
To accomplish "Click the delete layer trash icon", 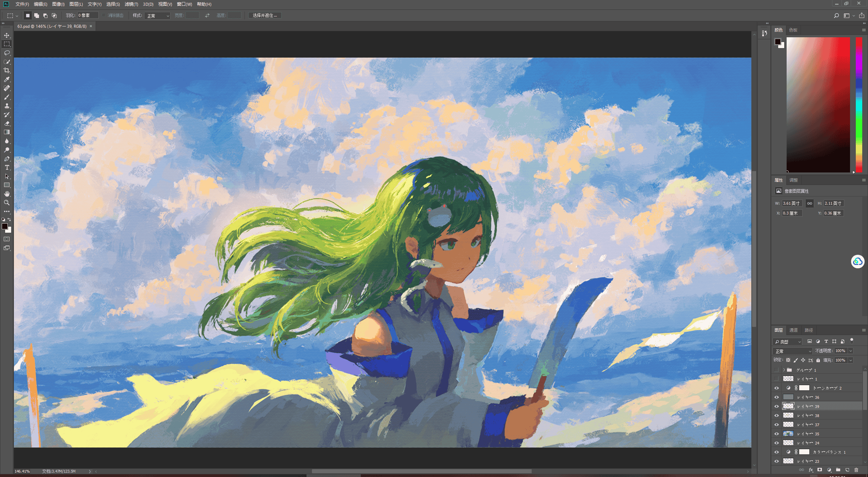I will tap(856, 470).
